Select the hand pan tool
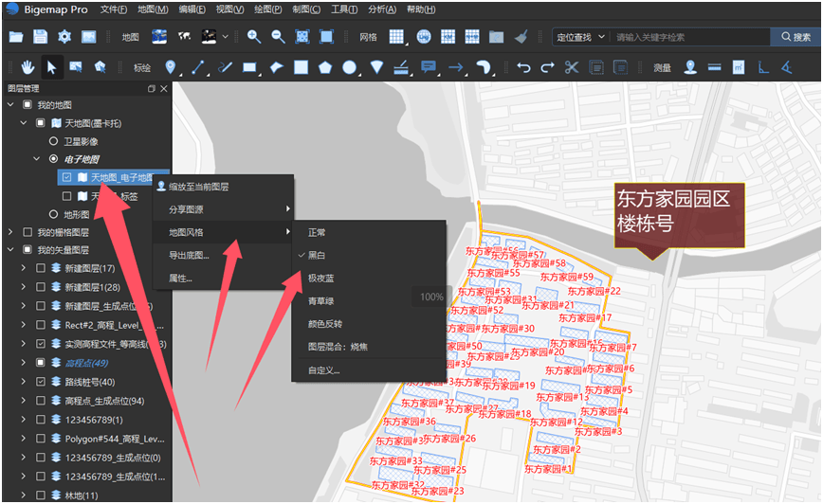This screenshot has height=504, width=823. 27,67
